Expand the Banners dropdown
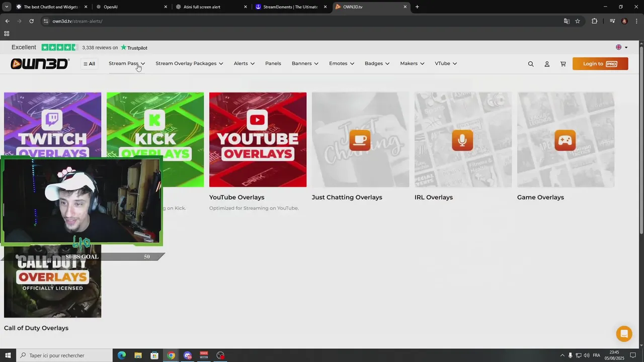The width and height of the screenshot is (644, 362). tap(305, 63)
